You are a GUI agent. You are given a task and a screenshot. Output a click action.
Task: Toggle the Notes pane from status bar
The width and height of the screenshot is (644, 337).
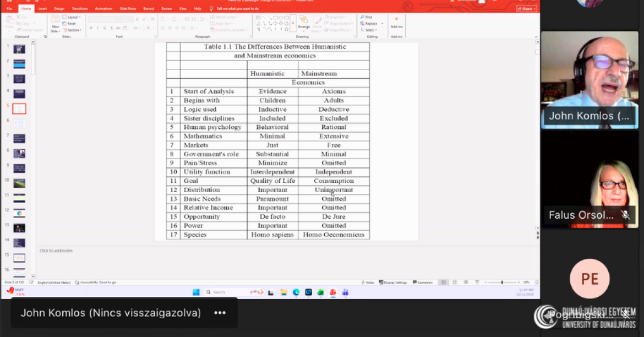[x=370, y=282]
